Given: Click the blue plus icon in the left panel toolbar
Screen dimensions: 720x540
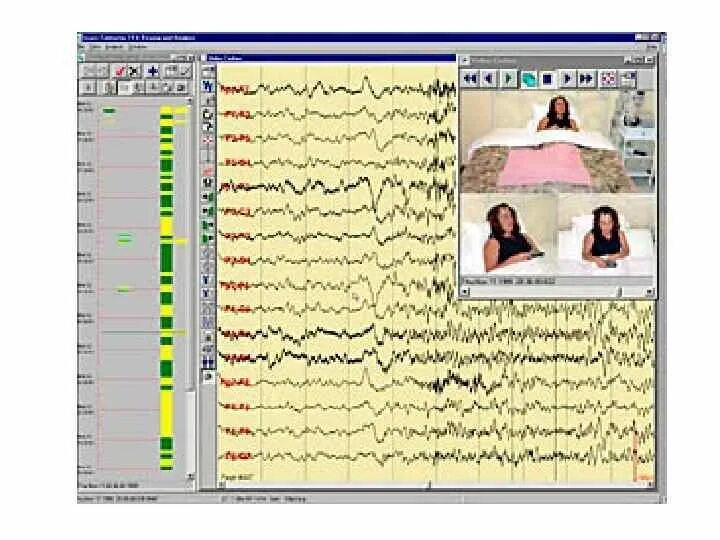Looking at the screenshot, I should 152,71.
